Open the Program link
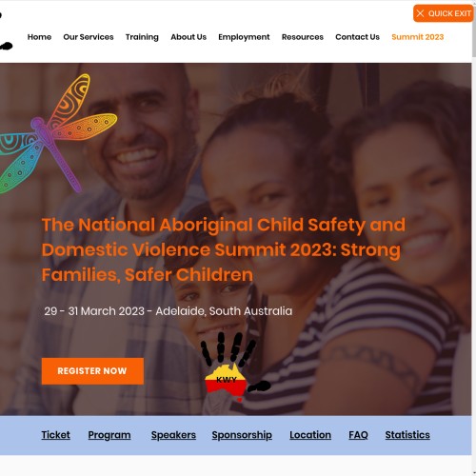 [x=109, y=435]
